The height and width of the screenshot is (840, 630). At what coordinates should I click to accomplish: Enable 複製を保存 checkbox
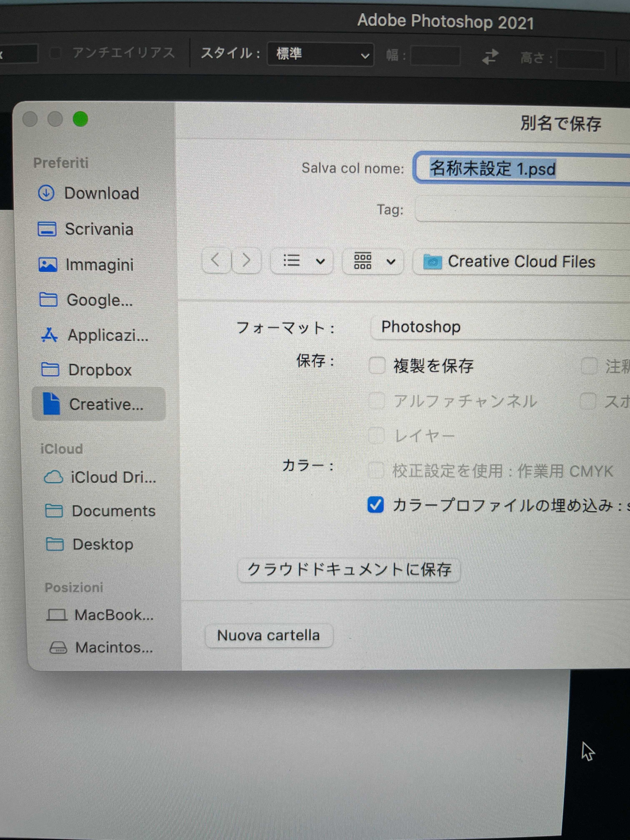coord(377,366)
